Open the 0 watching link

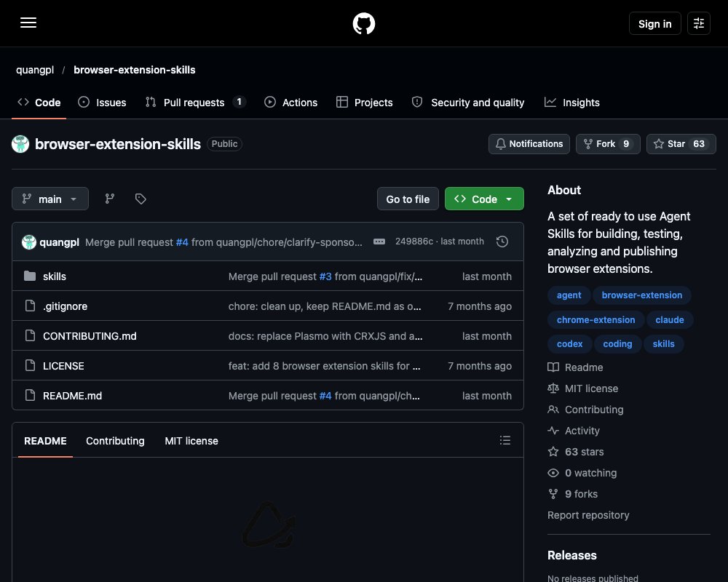pos(582,473)
